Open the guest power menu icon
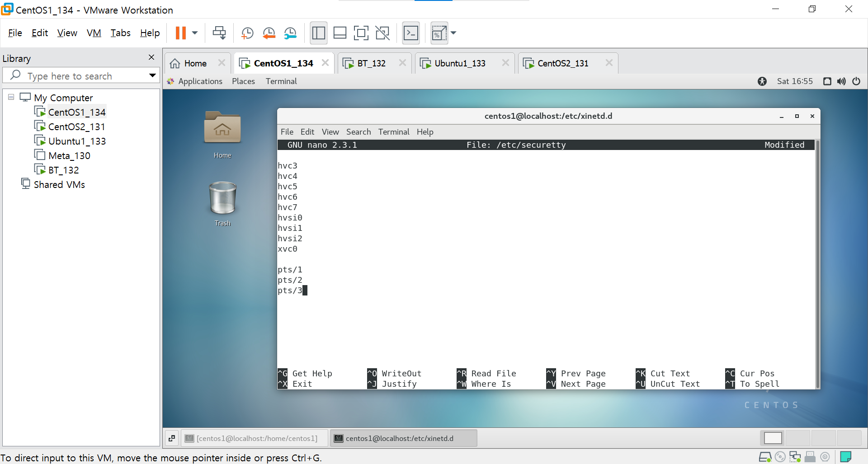 pyautogui.click(x=856, y=81)
